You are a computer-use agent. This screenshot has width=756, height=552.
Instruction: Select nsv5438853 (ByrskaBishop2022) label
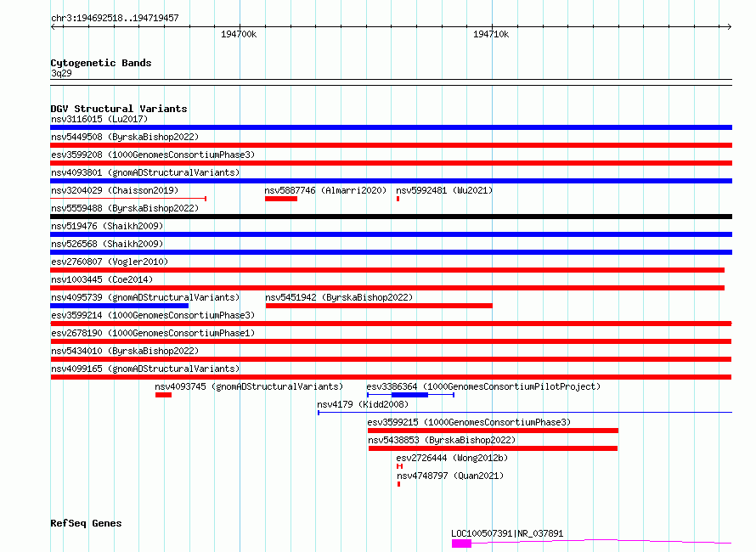pyautogui.click(x=442, y=440)
